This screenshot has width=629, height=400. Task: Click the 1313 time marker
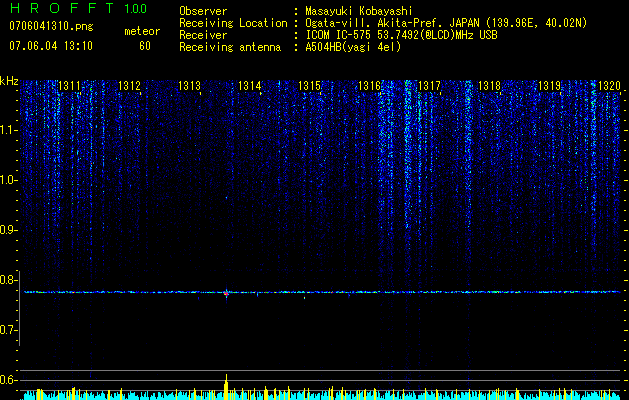[x=189, y=85]
